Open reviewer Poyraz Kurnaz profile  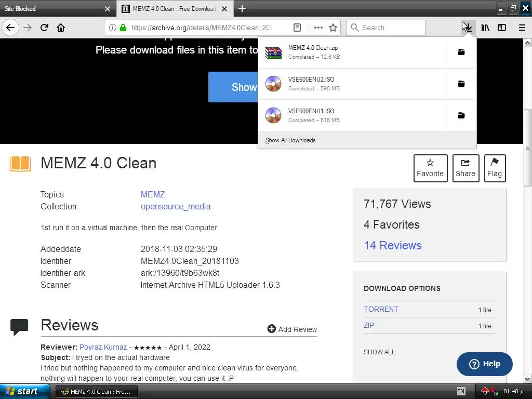click(x=103, y=347)
